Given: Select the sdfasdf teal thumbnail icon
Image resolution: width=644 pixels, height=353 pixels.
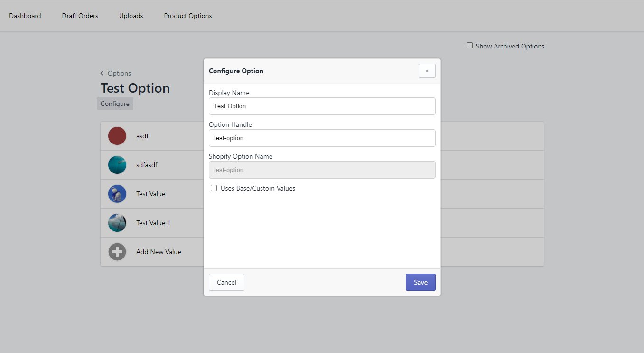Looking at the screenshot, I should [117, 165].
